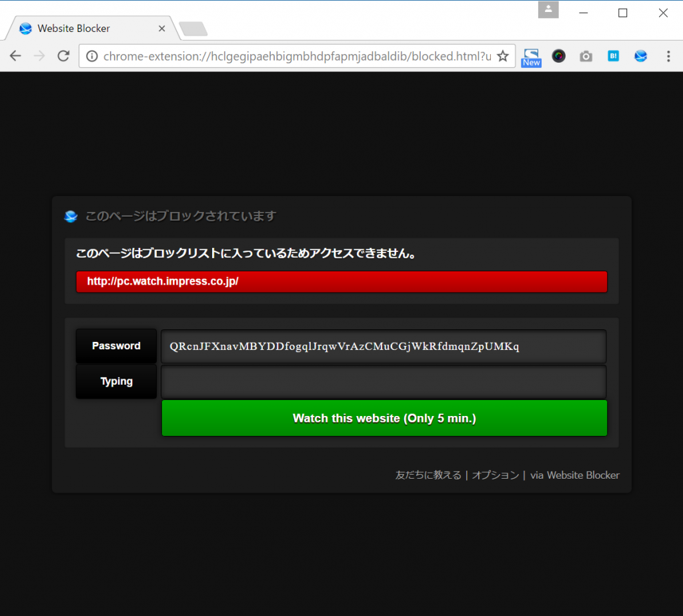Click the generated Password text field
This screenshot has width=683, height=616.
(384, 346)
